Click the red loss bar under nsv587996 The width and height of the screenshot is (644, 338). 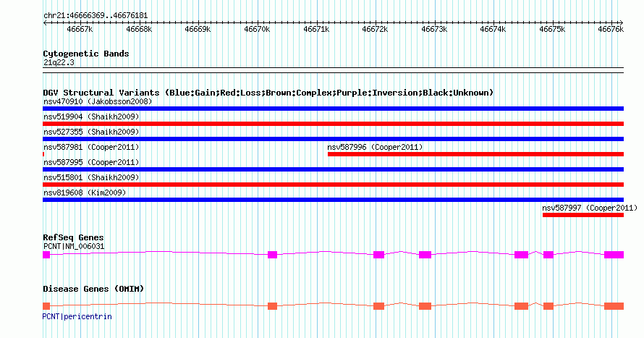(475, 154)
